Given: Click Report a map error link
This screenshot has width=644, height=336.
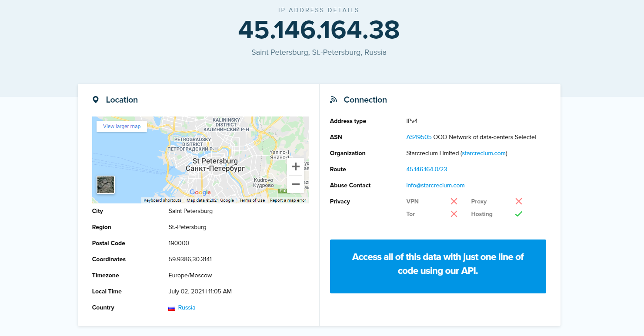Looking at the screenshot, I should [288, 200].
